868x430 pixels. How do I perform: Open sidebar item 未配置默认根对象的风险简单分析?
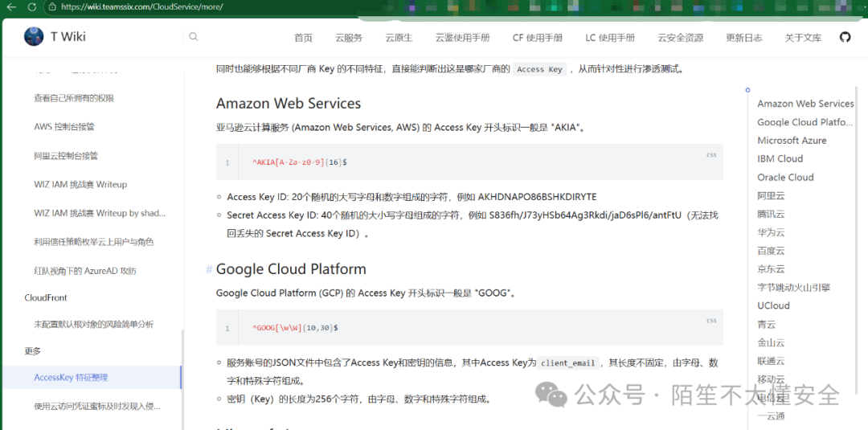coord(93,324)
